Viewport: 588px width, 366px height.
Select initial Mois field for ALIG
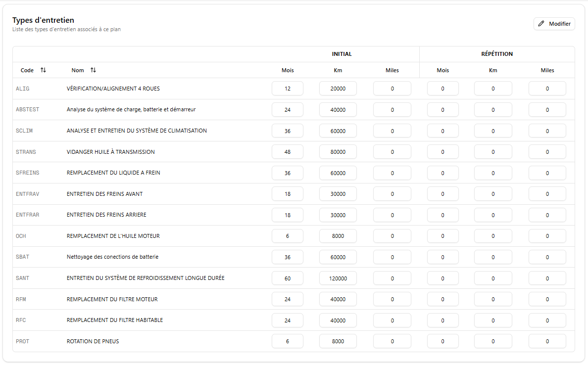[x=287, y=89]
